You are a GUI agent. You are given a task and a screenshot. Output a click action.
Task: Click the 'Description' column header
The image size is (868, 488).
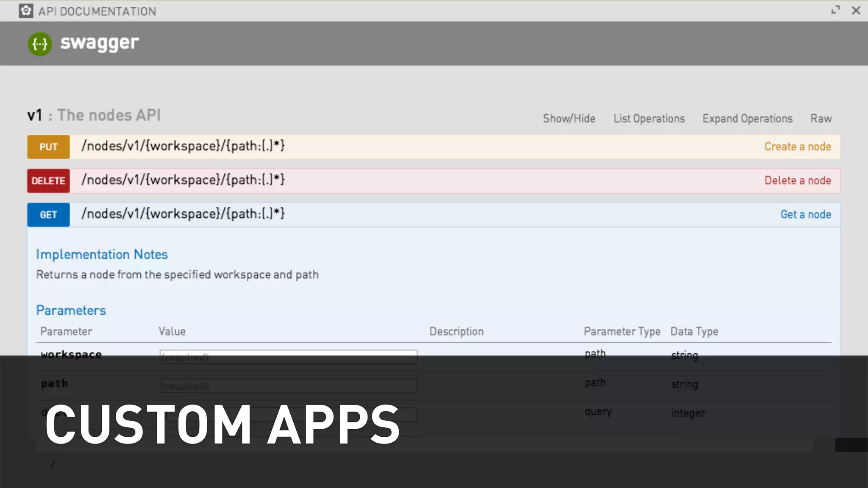[x=456, y=332]
